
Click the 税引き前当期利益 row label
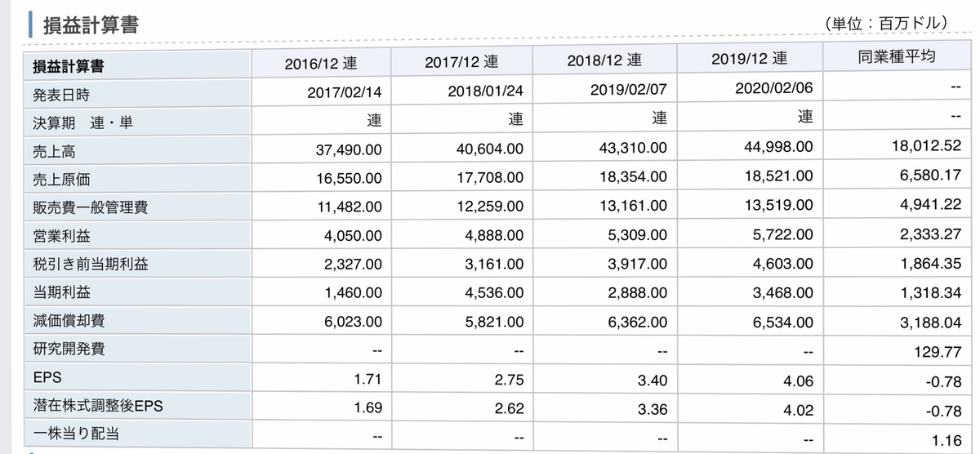click(90, 264)
